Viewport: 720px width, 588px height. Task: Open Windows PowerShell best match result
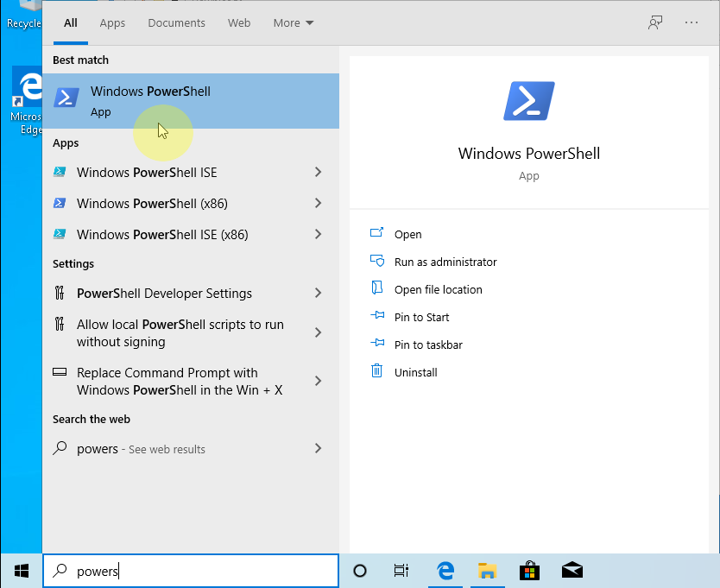tap(191, 101)
